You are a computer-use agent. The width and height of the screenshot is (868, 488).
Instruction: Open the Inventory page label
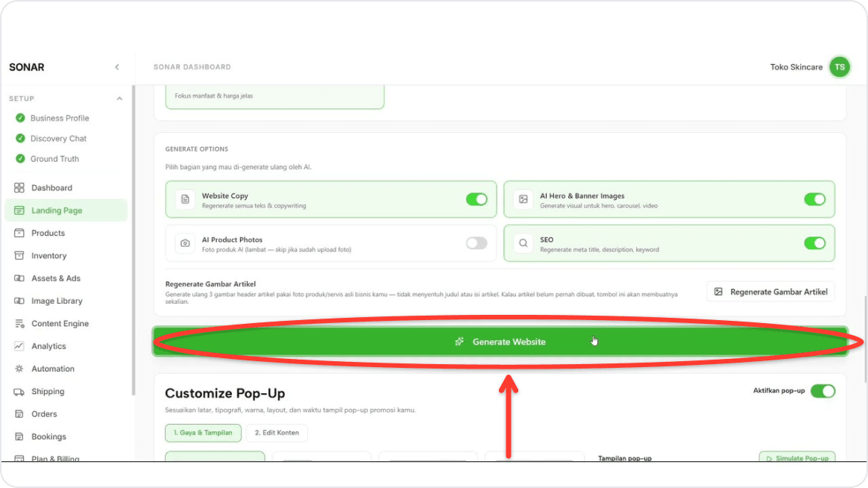pyautogui.click(x=48, y=256)
